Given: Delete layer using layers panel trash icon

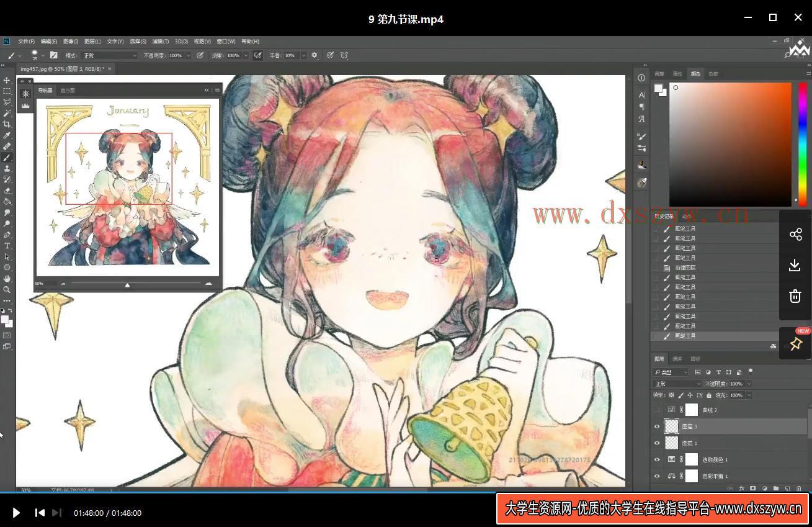Looking at the screenshot, I should click(x=798, y=489).
